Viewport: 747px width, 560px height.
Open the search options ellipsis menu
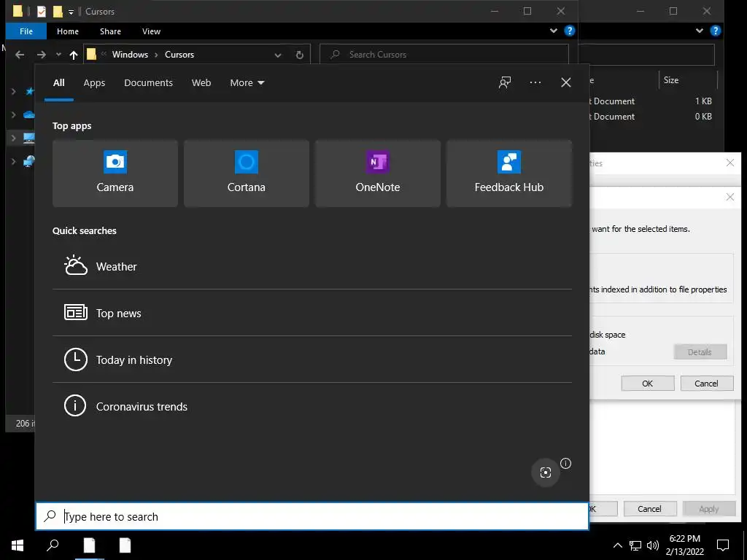click(535, 82)
